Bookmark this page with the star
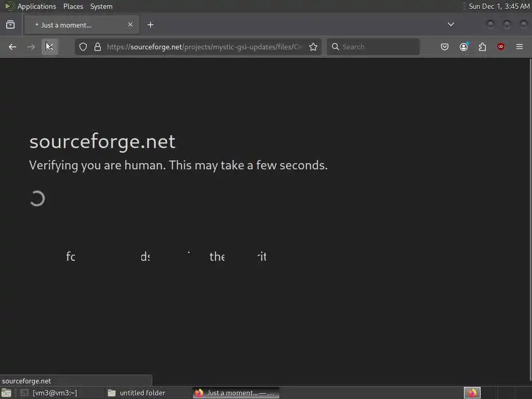This screenshot has width=532, height=399. point(313,47)
